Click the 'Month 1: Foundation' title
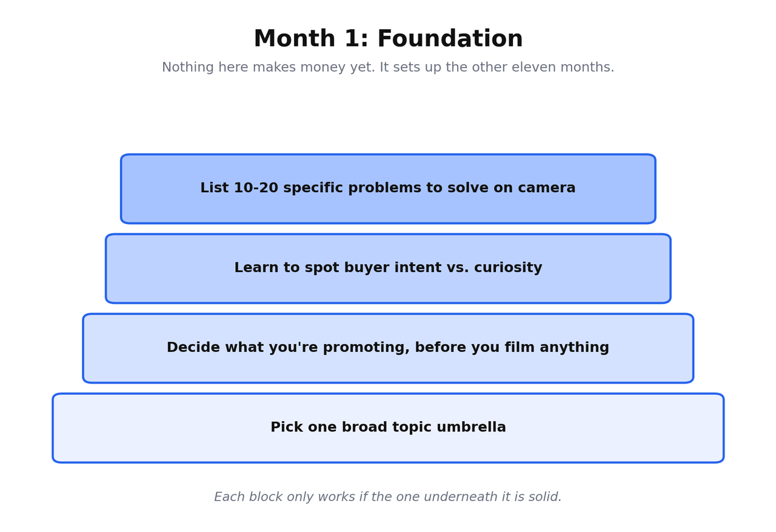The width and height of the screenshot is (776, 532). click(x=388, y=39)
